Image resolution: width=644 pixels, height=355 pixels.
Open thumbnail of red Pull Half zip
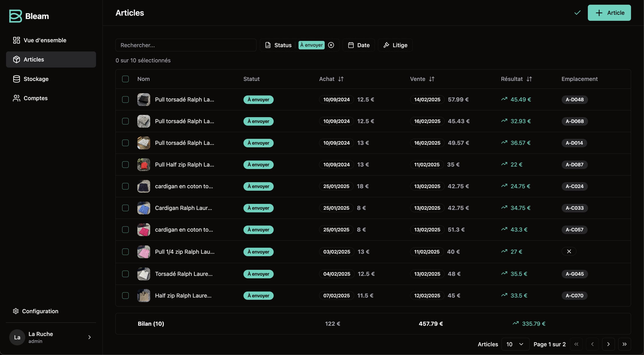144,165
